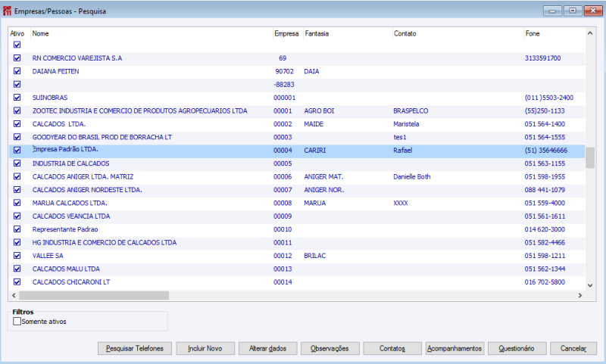
Task: Toggle Ativo checkbox for Representante Padrao
Action: pyautogui.click(x=17, y=229)
